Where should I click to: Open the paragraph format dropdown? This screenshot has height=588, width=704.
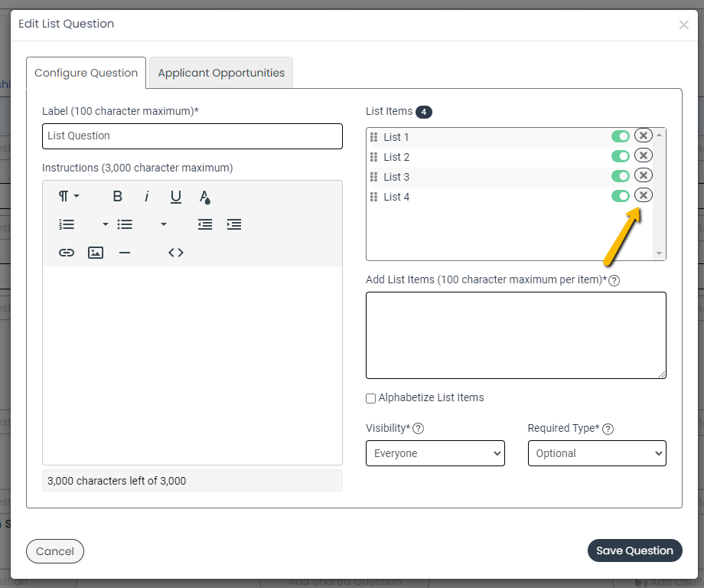(x=67, y=196)
